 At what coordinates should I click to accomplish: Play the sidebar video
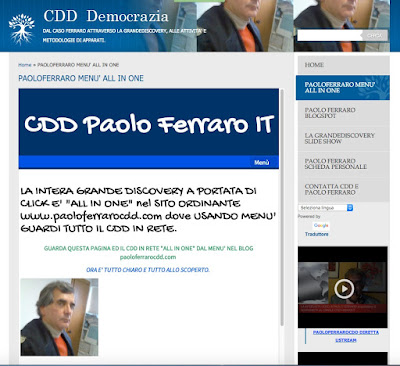(344, 289)
